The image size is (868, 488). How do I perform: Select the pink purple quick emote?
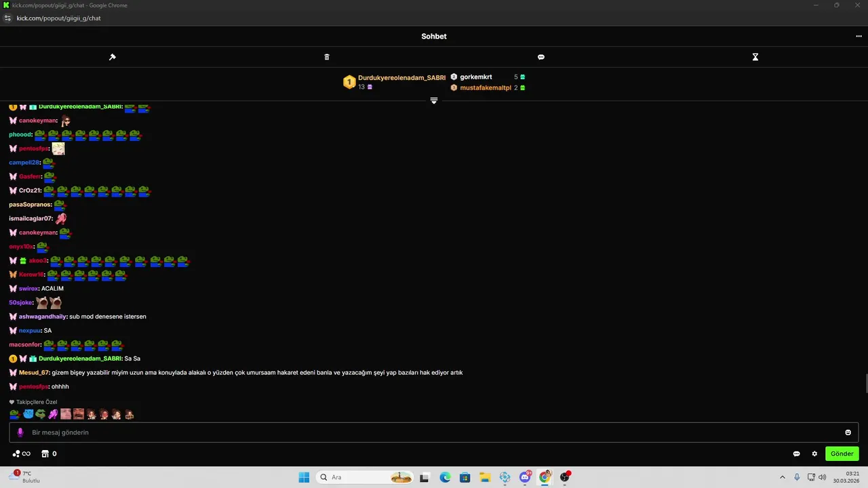(53, 414)
